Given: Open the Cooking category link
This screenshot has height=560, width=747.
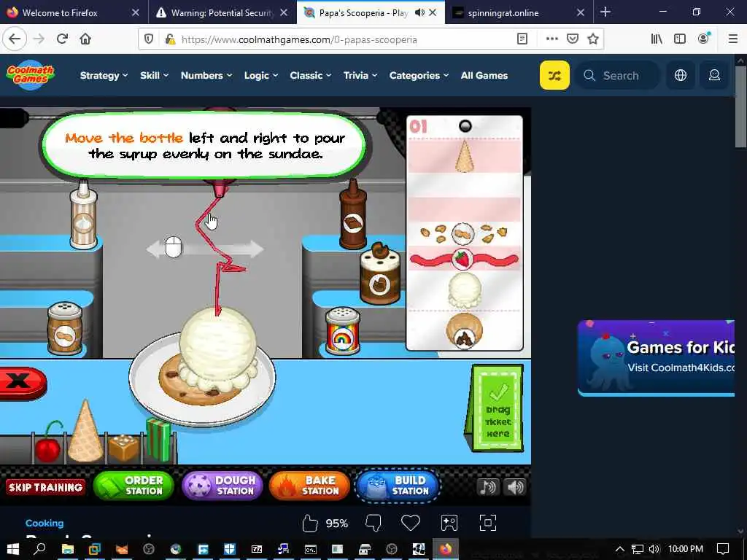Looking at the screenshot, I should 44,523.
